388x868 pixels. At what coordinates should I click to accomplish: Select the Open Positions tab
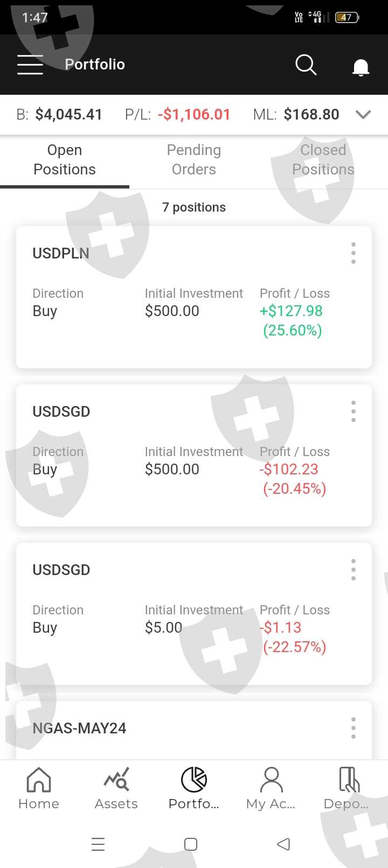pos(65,160)
